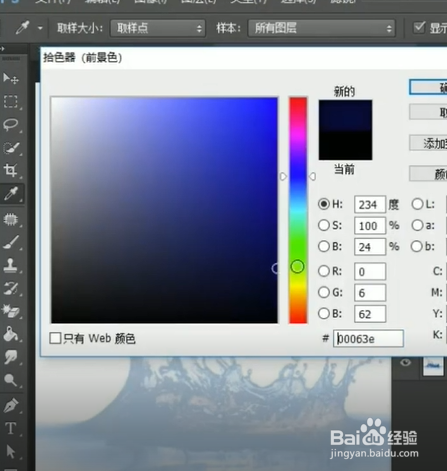This screenshot has height=471, width=447.
Task: Select the Horizontal Type tool
Action: [x=11, y=428]
